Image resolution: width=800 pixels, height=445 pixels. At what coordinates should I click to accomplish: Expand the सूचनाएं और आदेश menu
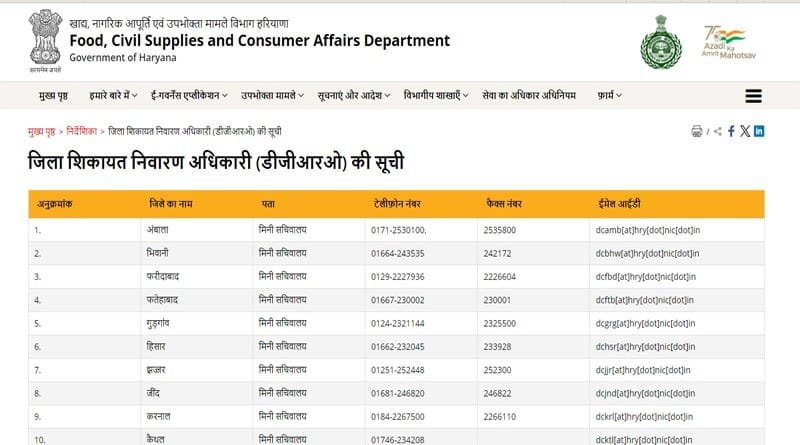[354, 96]
